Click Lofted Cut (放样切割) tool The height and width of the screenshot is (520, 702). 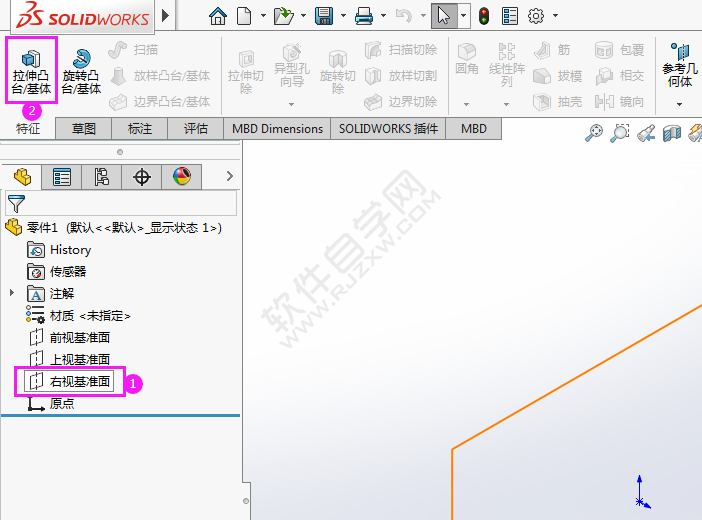tap(401, 76)
